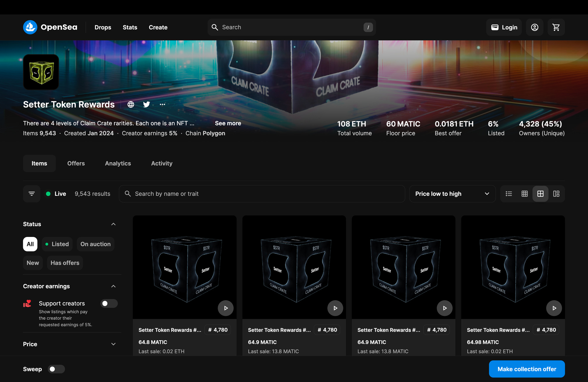The height and width of the screenshot is (382, 588).
Task: Play video on 64.98 MATIC item
Action: tap(554, 308)
